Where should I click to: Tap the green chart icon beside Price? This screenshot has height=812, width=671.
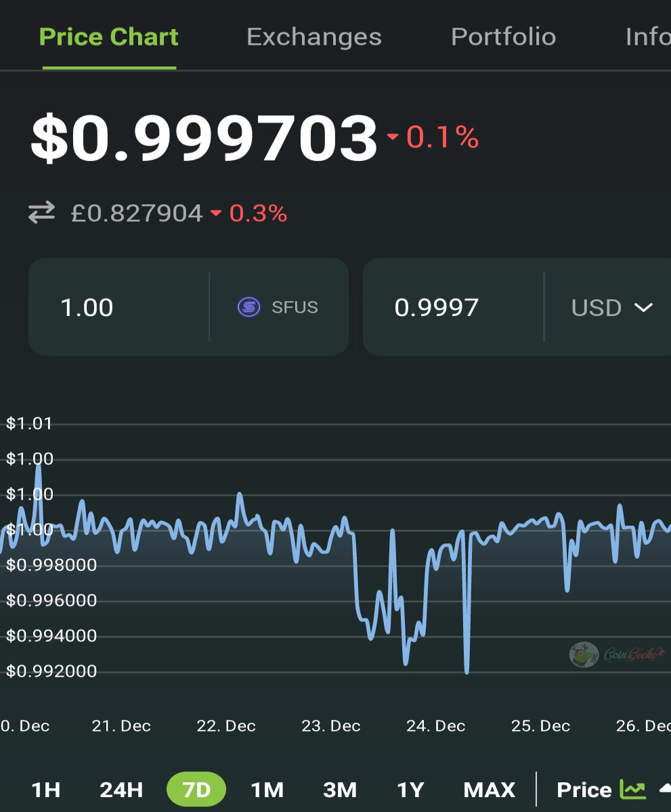point(632,789)
